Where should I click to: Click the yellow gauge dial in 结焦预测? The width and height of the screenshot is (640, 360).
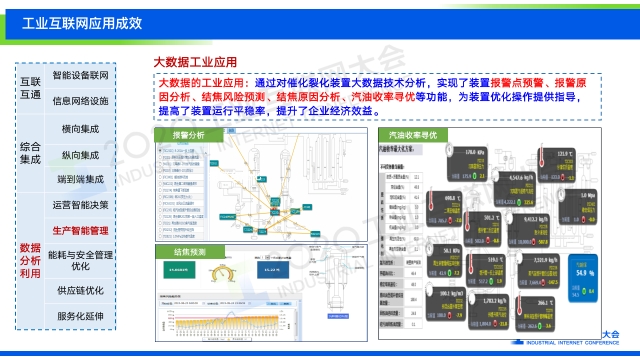[x=223, y=273]
